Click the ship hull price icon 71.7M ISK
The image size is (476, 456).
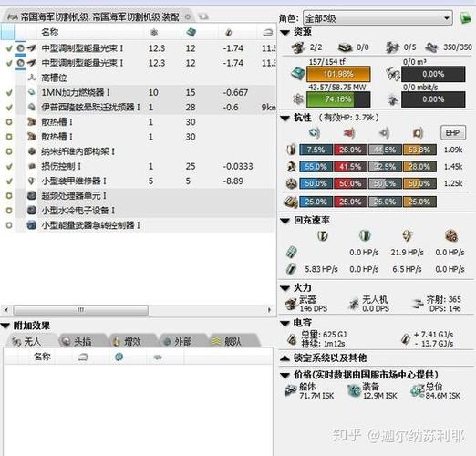pyautogui.click(x=291, y=390)
